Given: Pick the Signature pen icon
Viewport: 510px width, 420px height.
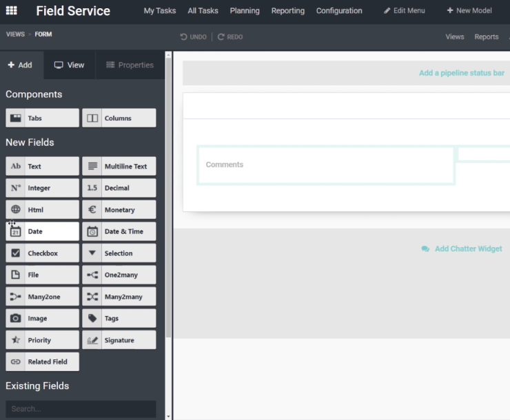Looking at the screenshot, I should tap(92, 340).
